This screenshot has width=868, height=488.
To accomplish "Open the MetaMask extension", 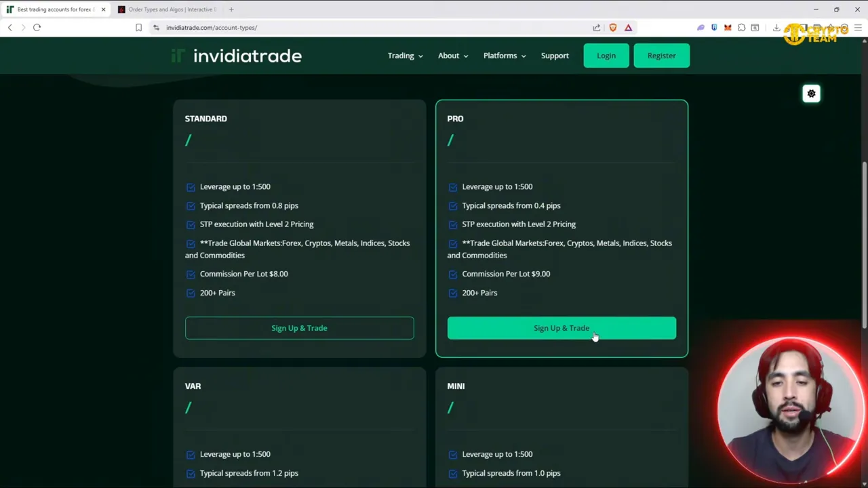I will click(727, 27).
